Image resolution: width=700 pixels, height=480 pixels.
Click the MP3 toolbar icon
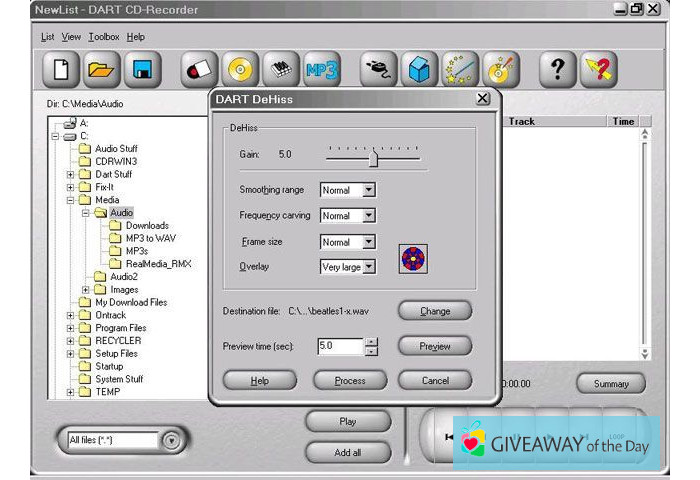[321, 71]
